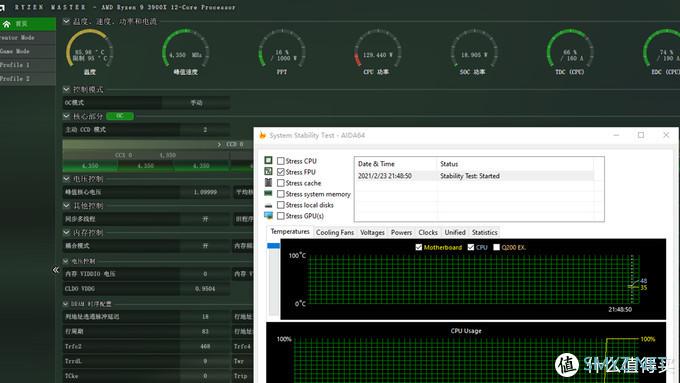Viewport: 680px width, 383px height.
Task: Click the CLDO VDDG value 0.9504
Action: coord(205,288)
